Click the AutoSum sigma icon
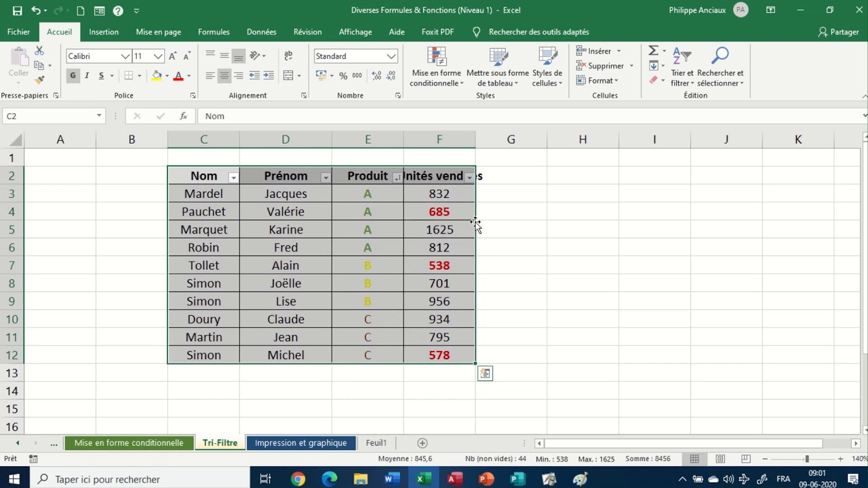868x488 pixels. pos(653,51)
